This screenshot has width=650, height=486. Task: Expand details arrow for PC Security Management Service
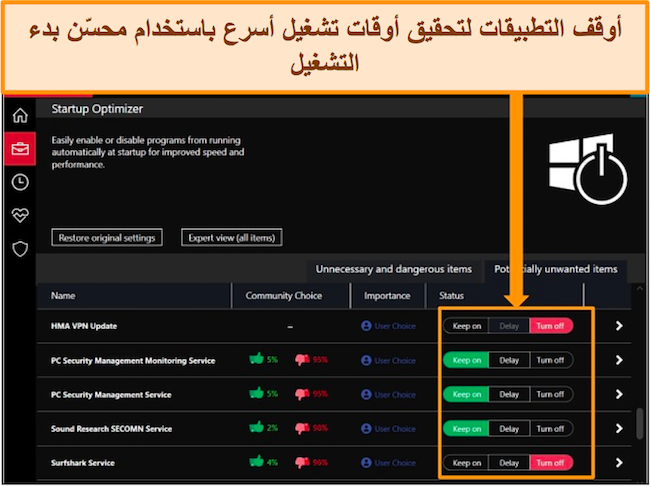[619, 394]
